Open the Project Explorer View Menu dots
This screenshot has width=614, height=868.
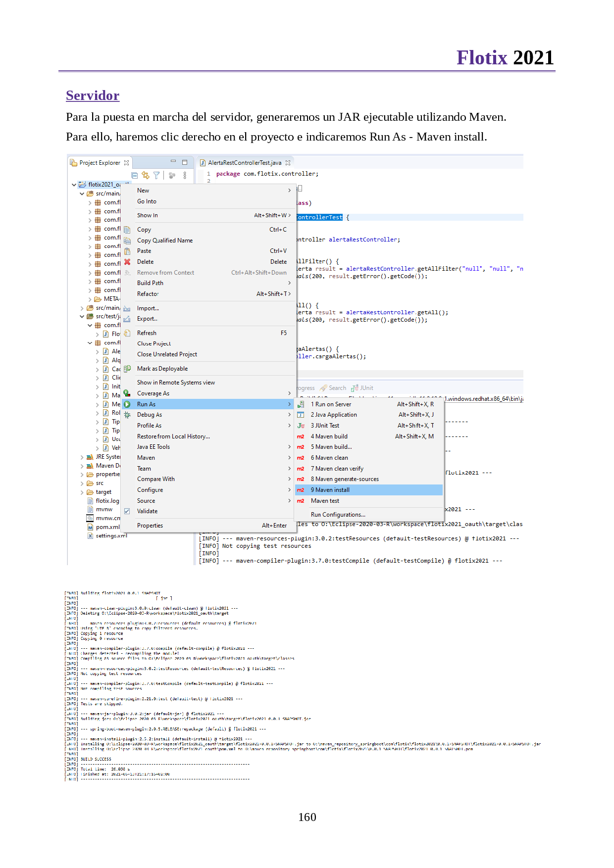pyautogui.click(x=185, y=175)
